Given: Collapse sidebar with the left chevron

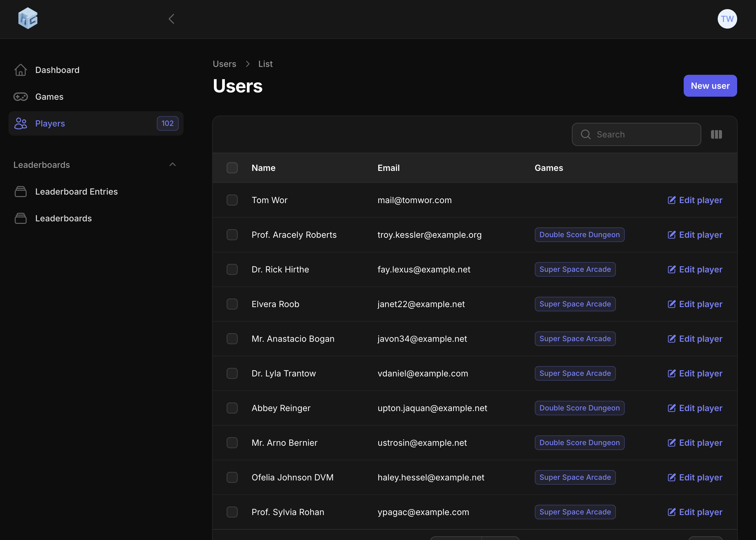Looking at the screenshot, I should pos(171,19).
